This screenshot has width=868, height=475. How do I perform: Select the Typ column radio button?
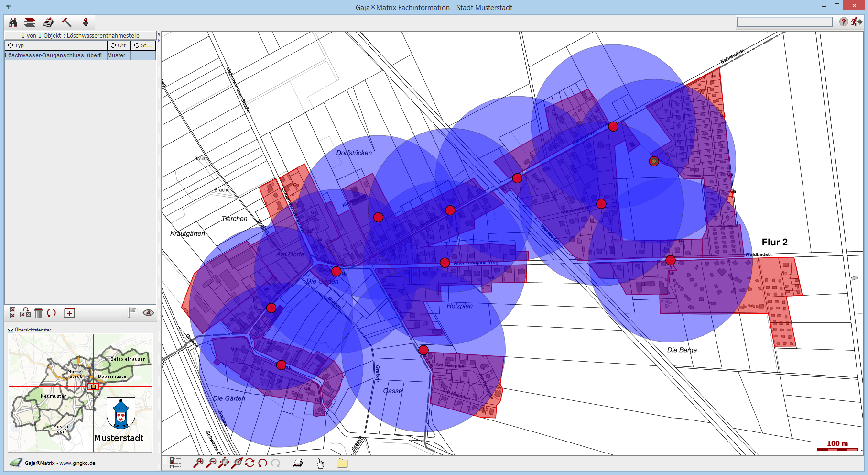11,45
